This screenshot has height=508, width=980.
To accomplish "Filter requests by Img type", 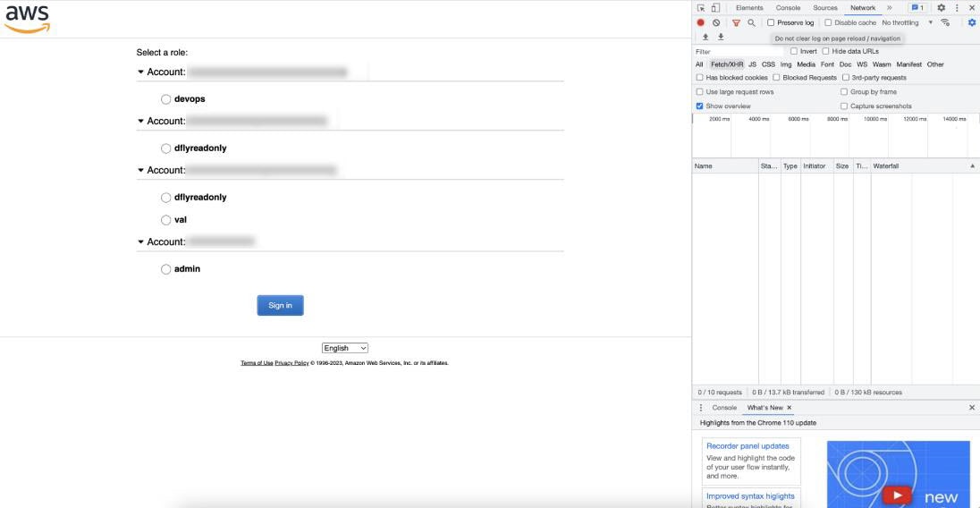I will pos(786,64).
